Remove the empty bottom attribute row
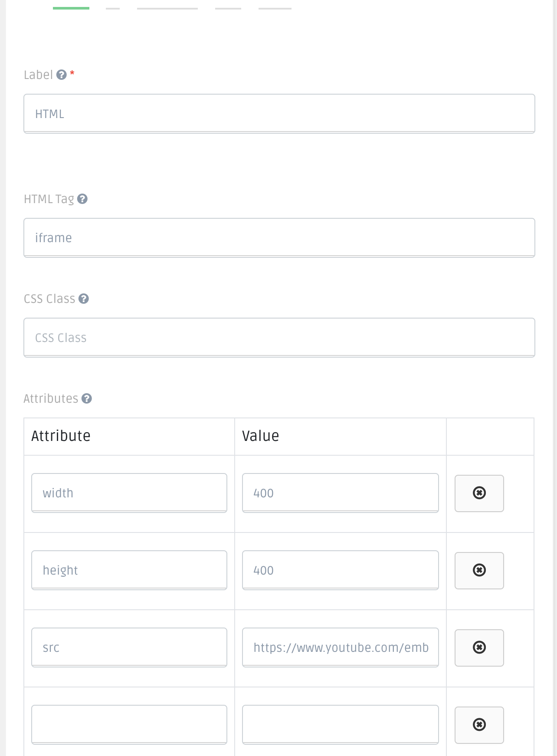Screen dimensions: 557x756 tap(478, 725)
